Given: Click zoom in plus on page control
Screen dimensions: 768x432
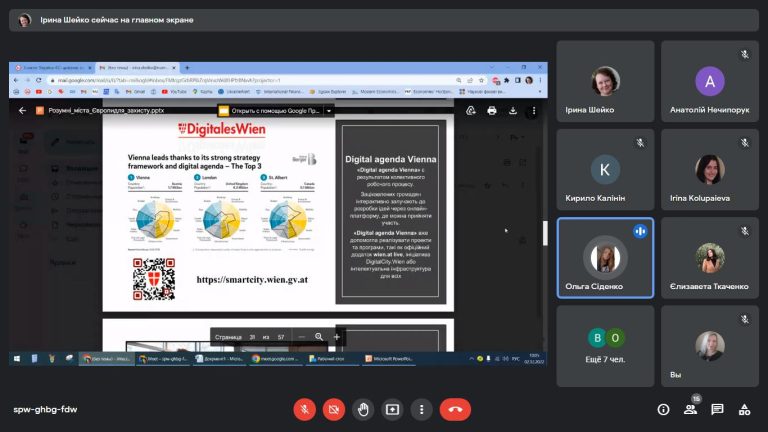Looking at the screenshot, I should pos(336,337).
